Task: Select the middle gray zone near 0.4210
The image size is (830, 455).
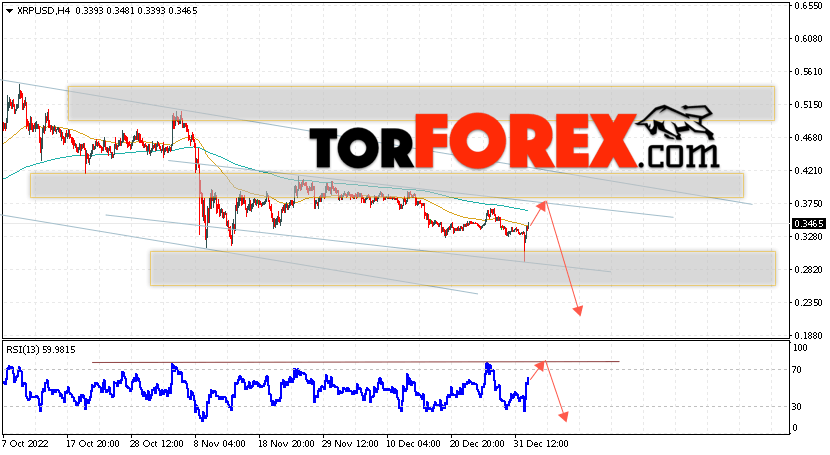Action: coord(386,185)
